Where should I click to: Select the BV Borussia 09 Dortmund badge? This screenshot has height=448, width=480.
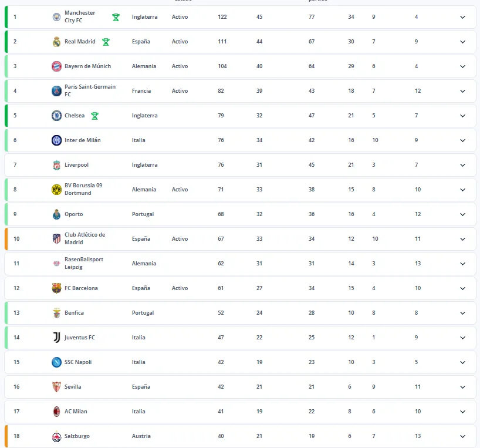coord(57,190)
